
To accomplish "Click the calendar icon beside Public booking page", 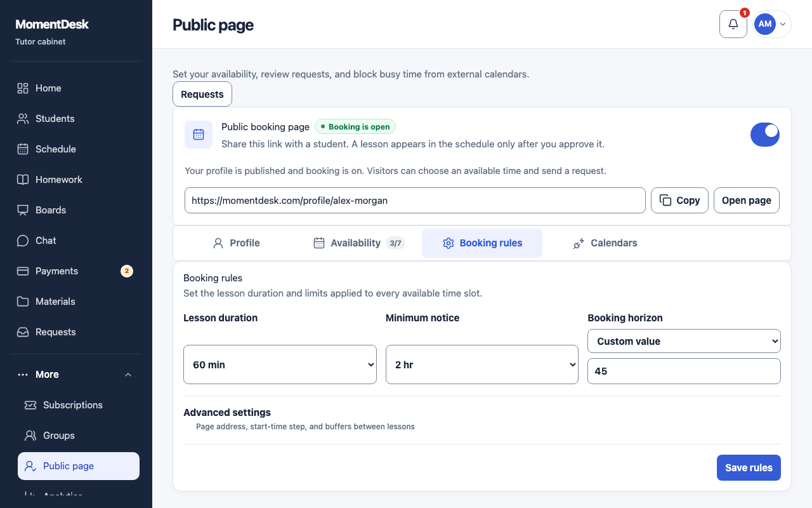I will (199, 135).
